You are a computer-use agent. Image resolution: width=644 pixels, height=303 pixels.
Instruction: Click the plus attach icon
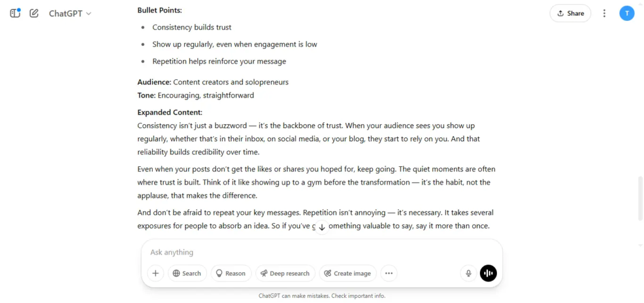coord(156,273)
